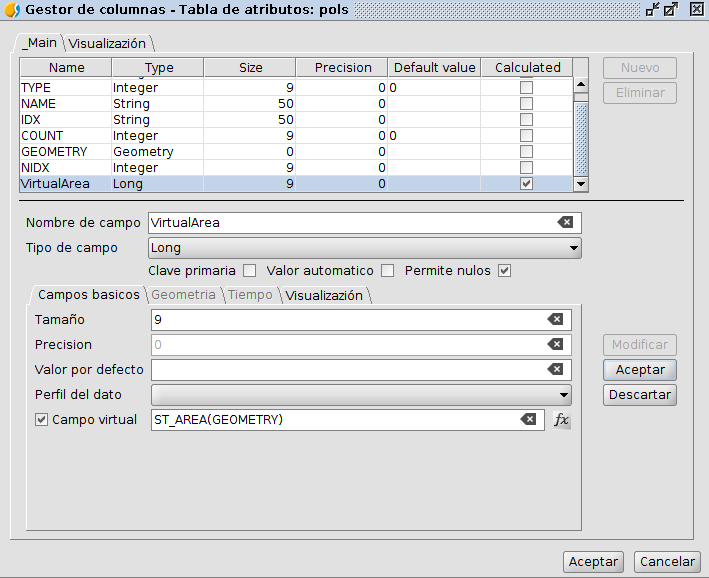Screen dimensions: 709x578
Task: Enable the Clave primaria checkbox
Action: pos(250,271)
